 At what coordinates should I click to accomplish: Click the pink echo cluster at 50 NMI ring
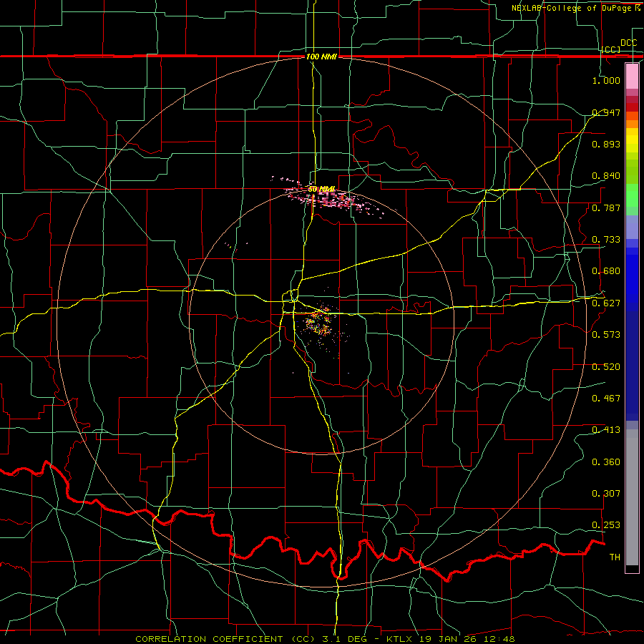pyautogui.click(x=328, y=198)
